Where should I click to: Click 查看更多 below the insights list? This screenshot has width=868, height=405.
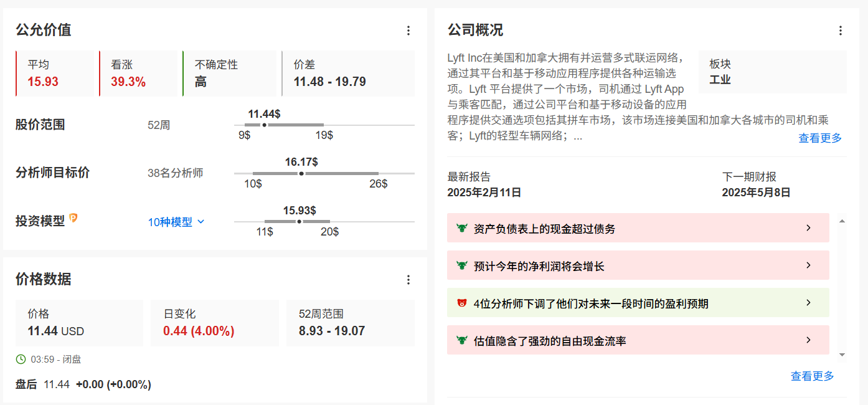pos(813,376)
